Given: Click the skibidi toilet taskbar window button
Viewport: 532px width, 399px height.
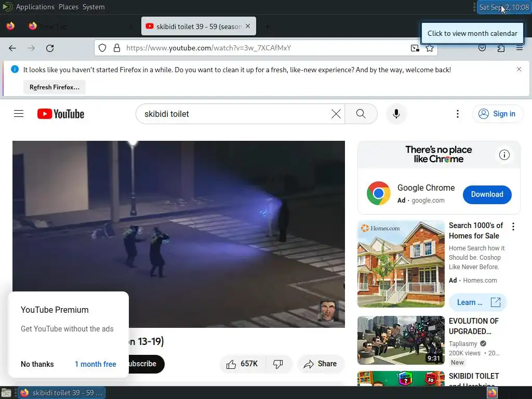Looking at the screenshot, I should coord(61,393).
